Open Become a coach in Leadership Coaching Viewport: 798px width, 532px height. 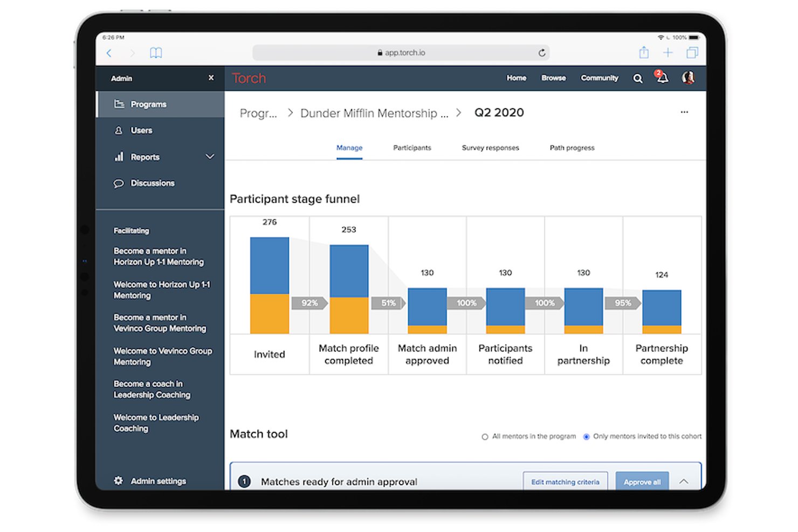click(x=152, y=389)
